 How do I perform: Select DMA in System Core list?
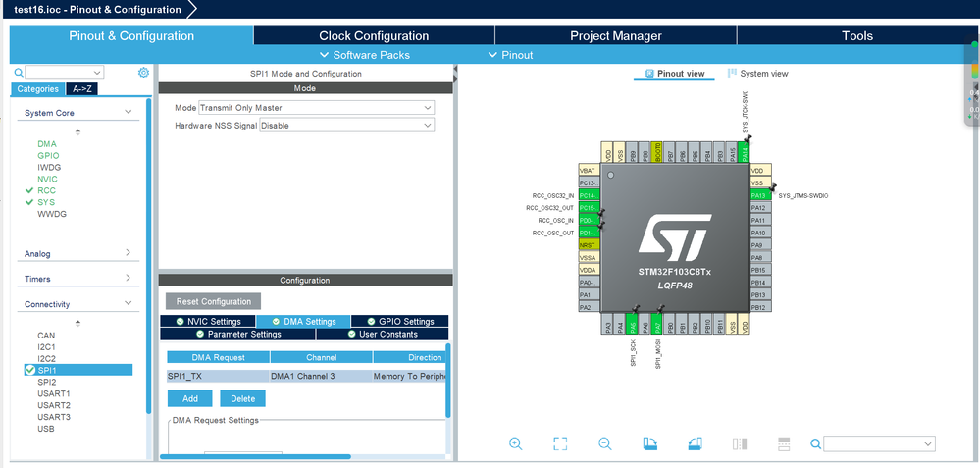[x=46, y=143]
